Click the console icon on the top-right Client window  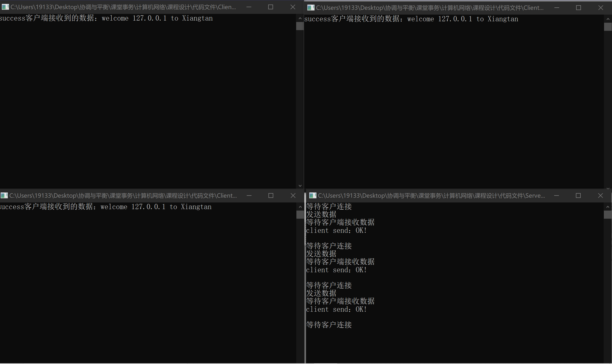[311, 8]
